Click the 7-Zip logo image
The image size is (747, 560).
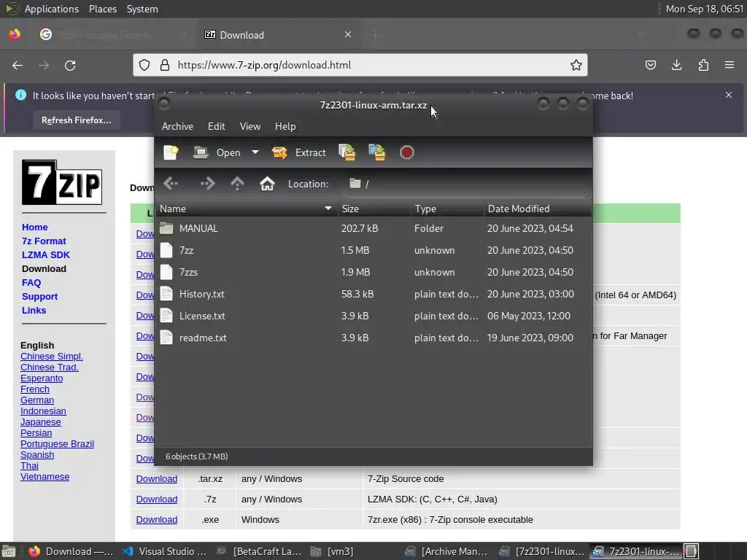click(x=62, y=182)
